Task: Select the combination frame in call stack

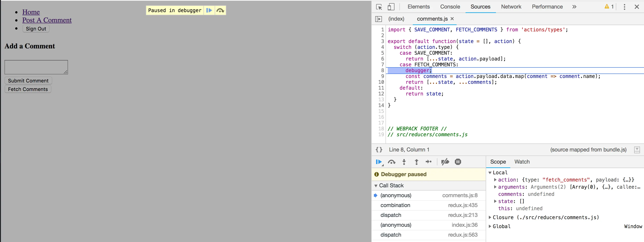Action: (395, 205)
